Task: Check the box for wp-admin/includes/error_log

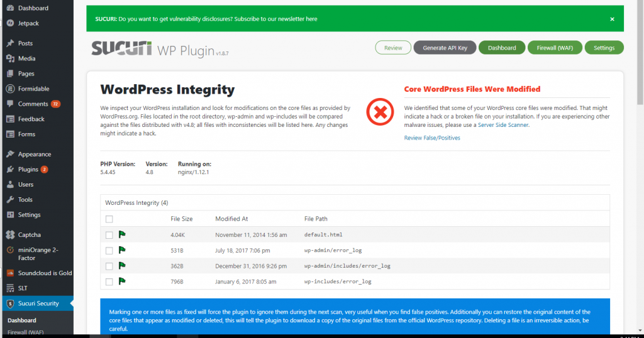Action: tap(109, 266)
